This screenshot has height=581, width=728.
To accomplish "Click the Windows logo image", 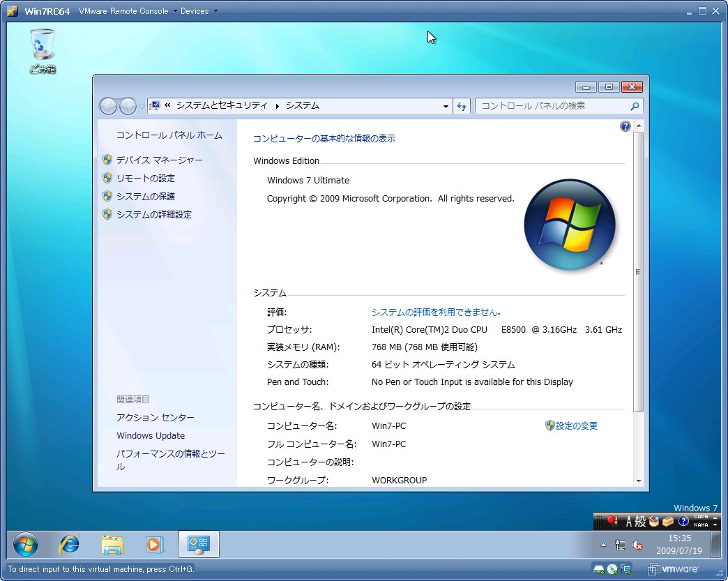I will 570,225.
